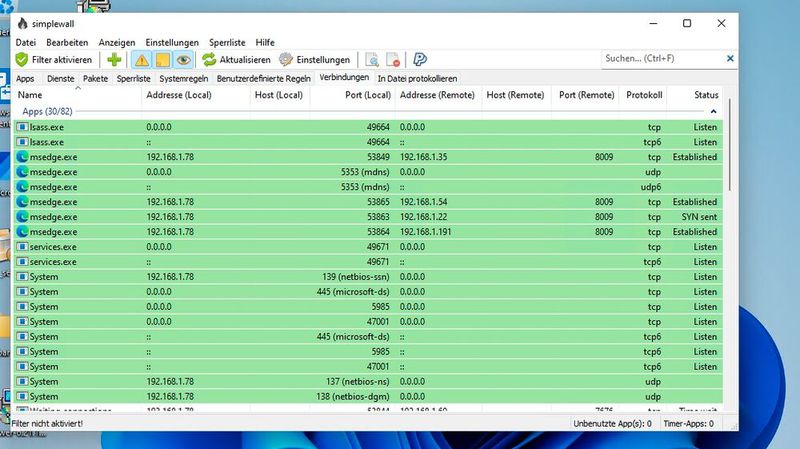Viewport: 800px width, 449px height.
Task: Clear search with the blue X icon
Action: coord(730,59)
